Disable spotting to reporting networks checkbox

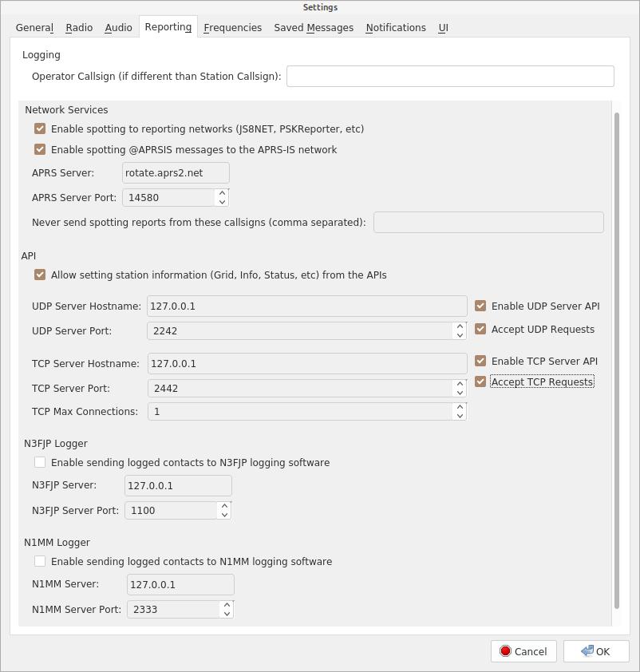tap(40, 128)
